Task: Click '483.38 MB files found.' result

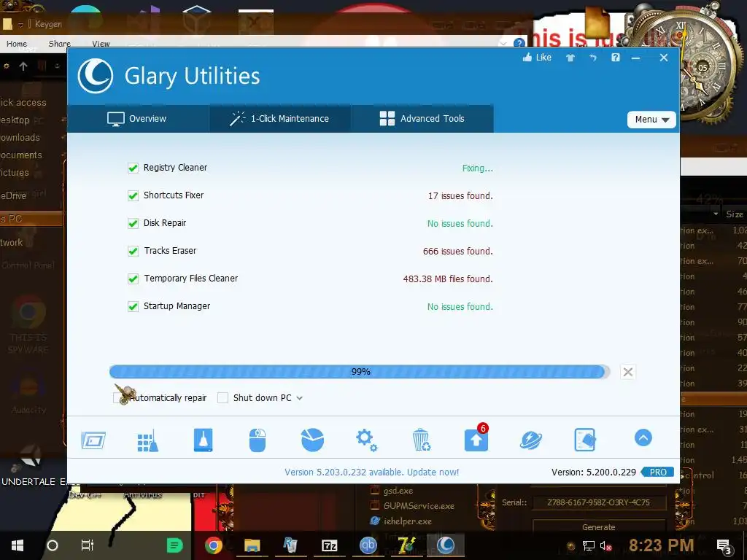Action: [x=448, y=279]
